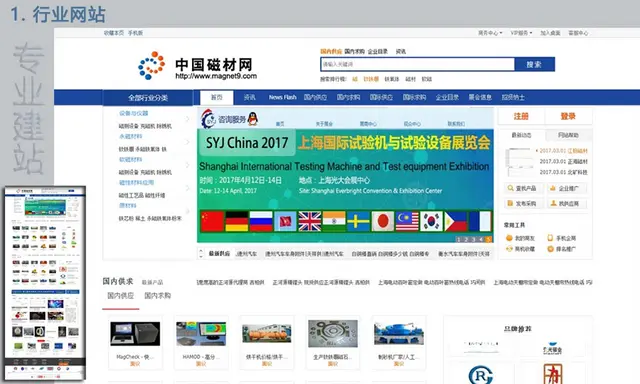Open News Flash in the navigation bar
Screen dimensions: 640x384
tap(282, 98)
